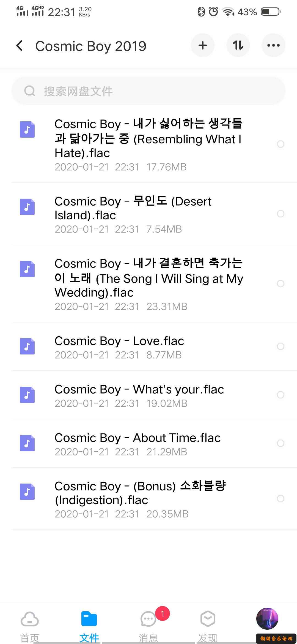
Task: Click the search cloud files field
Action: [148, 91]
